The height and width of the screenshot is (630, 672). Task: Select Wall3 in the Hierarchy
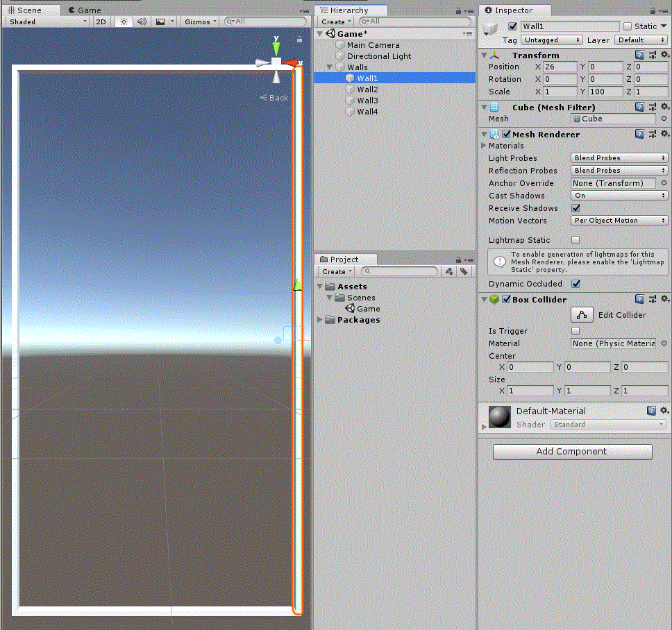pyautogui.click(x=367, y=101)
